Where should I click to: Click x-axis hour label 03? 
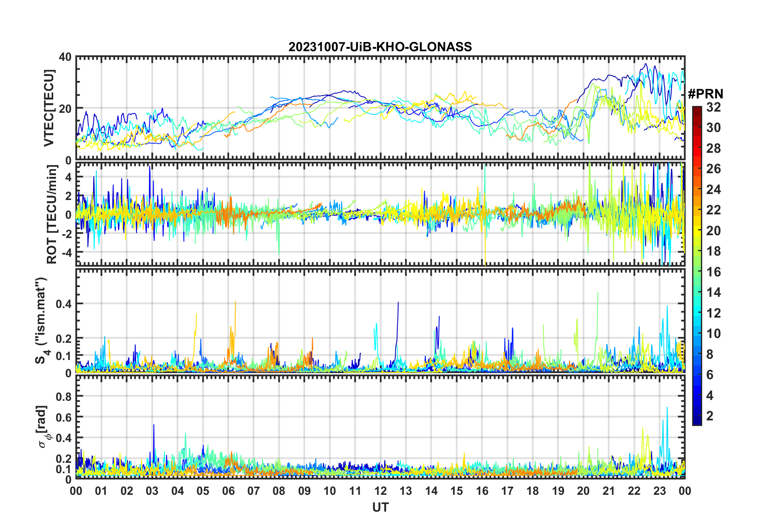[152, 491]
